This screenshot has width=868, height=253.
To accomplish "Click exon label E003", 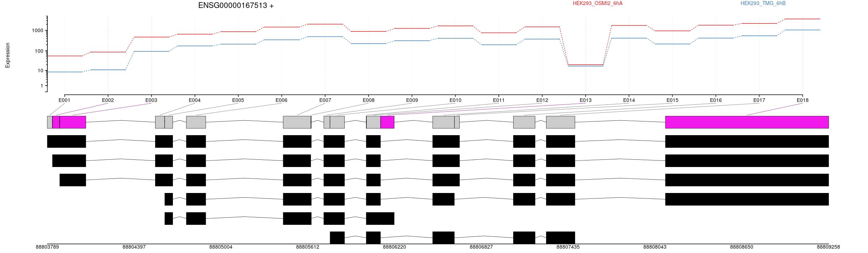I will click(151, 100).
